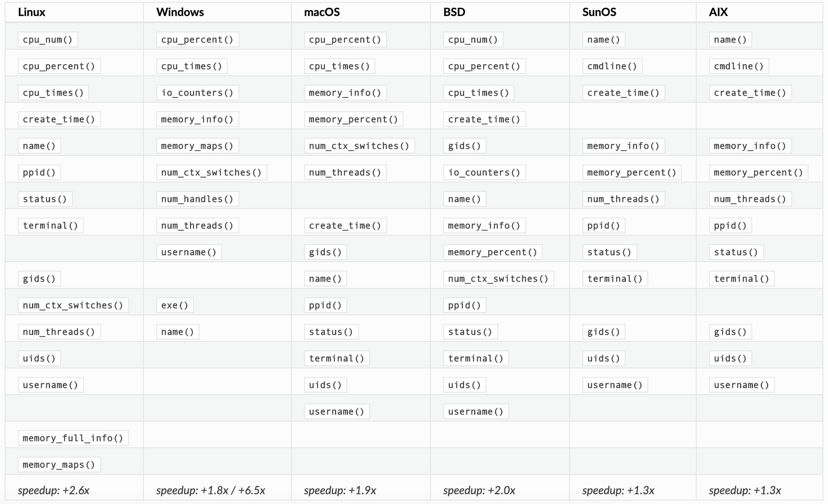Click the SunOS column header

tap(599, 12)
